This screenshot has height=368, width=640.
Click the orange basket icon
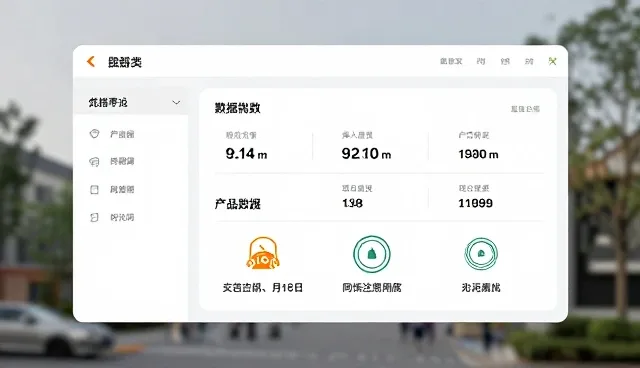[263, 253]
